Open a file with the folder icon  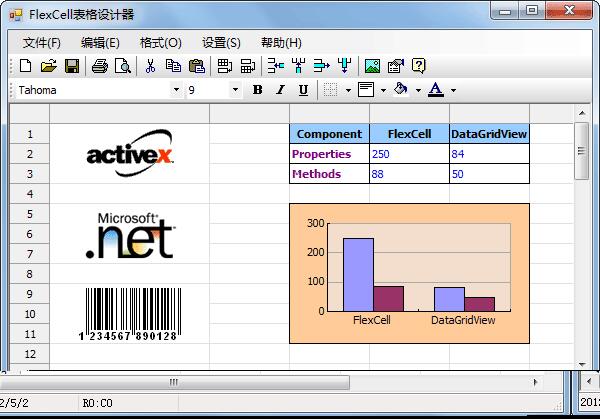pyautogui.click(x=49, y=66)
